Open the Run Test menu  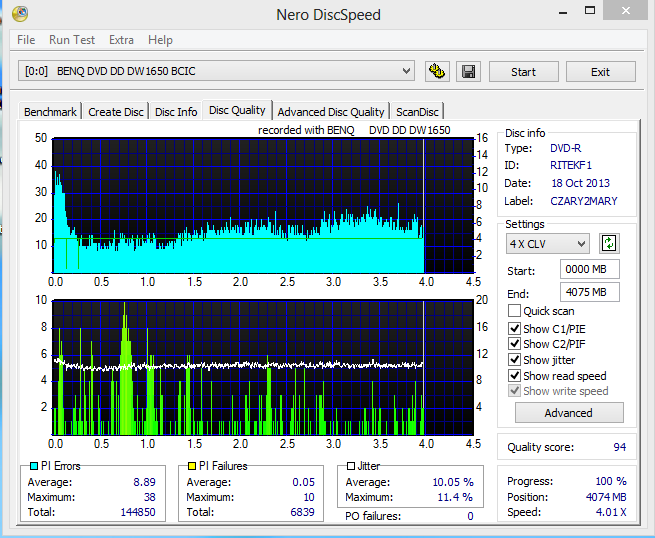[72, 40]
